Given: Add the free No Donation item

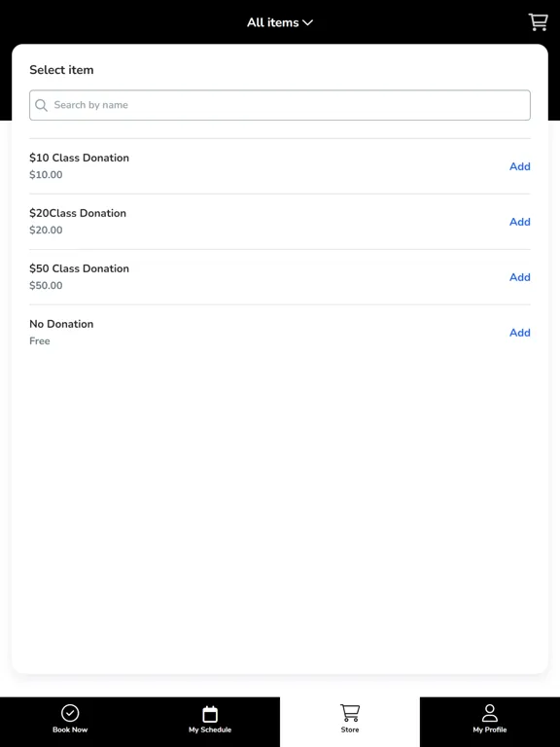Looking at the screenshot, I should coord(520,333).
